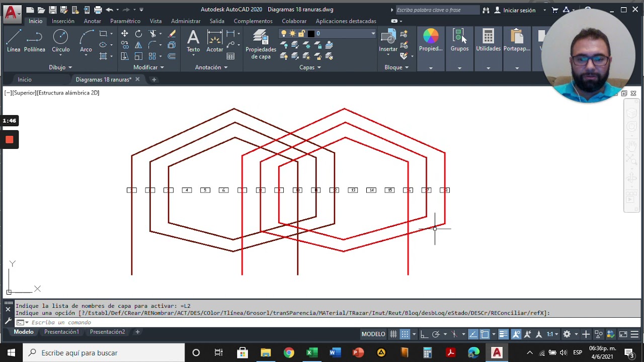
Task: Toggle layer on/off lightbulb icon
Action: 284,34
